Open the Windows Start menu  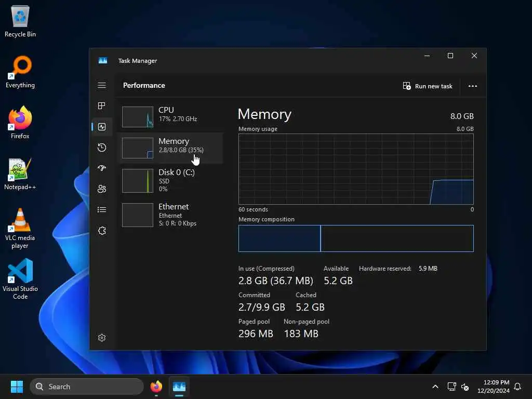pyautogui.click(x=17, y=387)
